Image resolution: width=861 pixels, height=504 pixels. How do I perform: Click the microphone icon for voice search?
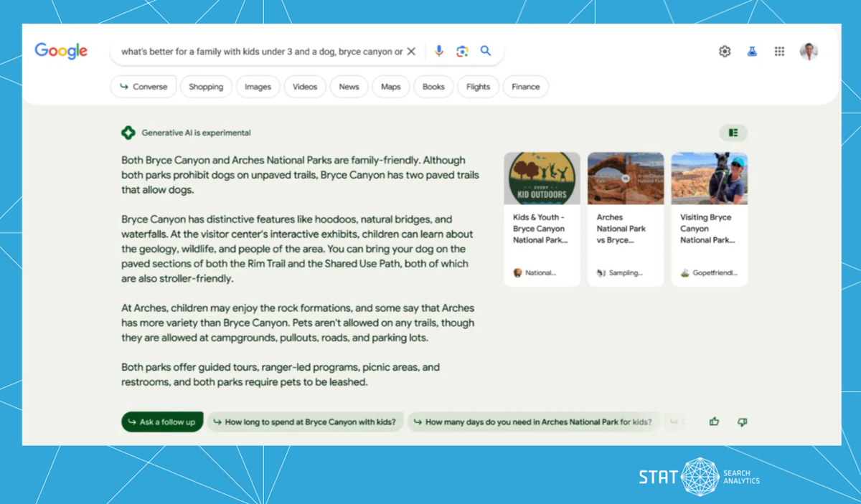(438, 51)
